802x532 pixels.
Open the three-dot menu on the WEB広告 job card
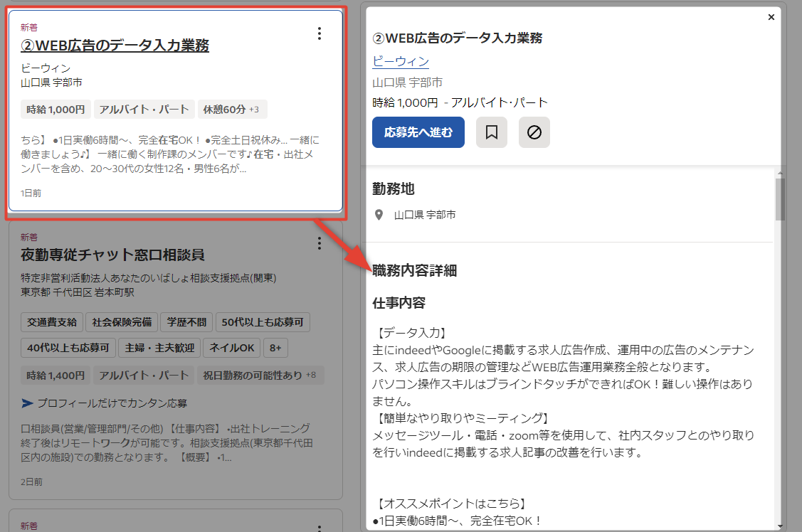(x=320, y=33)
